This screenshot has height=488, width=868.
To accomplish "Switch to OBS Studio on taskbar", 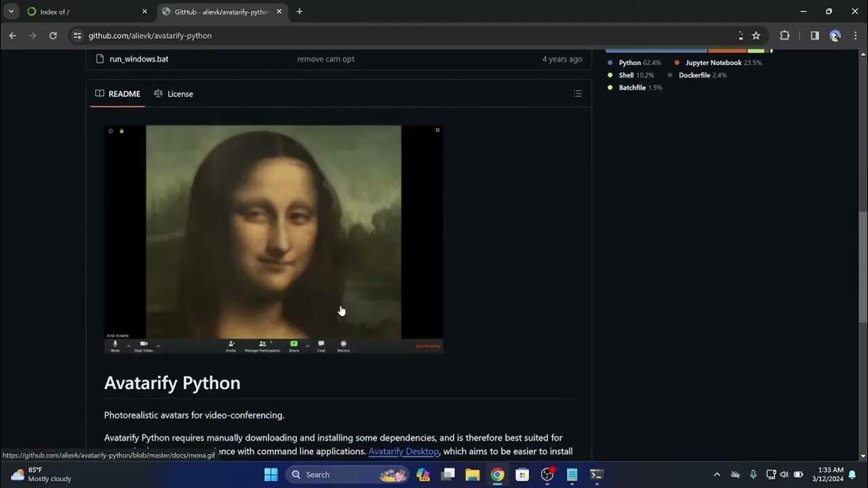I will 547,474.
